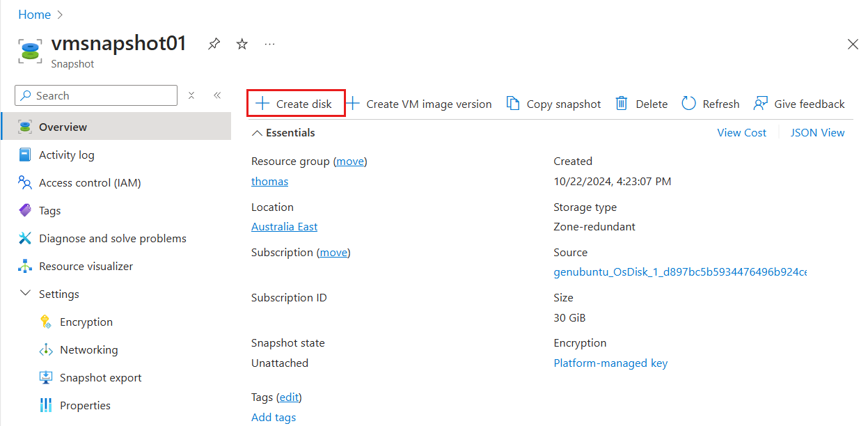Create a disk from this snapshot
The width and height of the screenshot is (868, 426).
(295, 103)
